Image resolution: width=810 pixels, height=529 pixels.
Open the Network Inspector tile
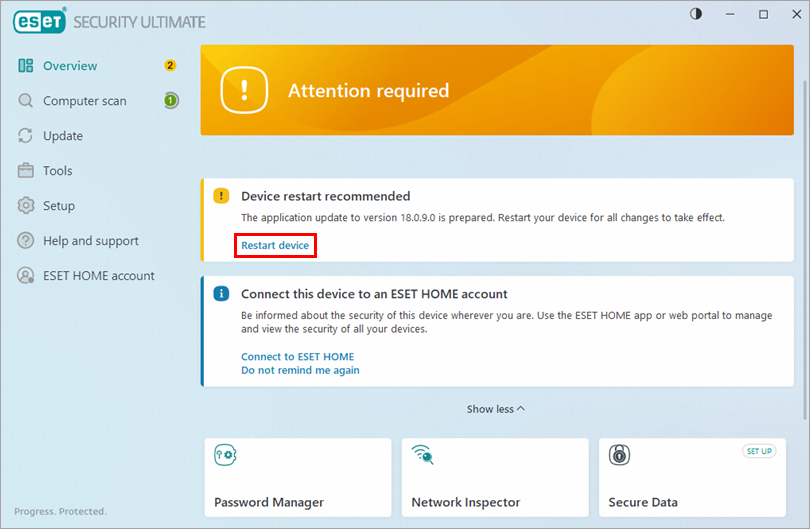(495, 477)
